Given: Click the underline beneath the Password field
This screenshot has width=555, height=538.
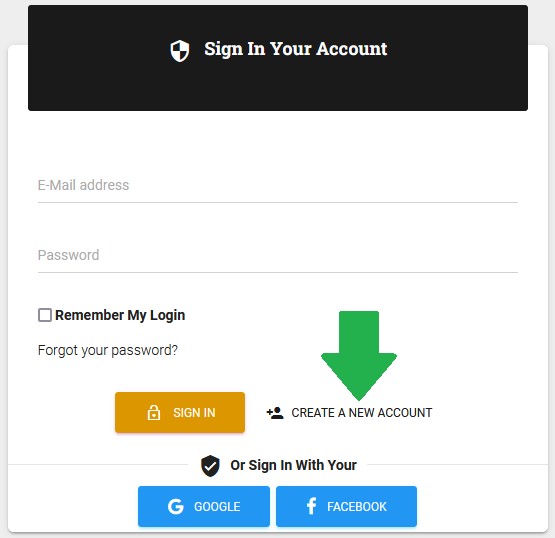Looking at the screenshot, I should (x=278, y=273).
